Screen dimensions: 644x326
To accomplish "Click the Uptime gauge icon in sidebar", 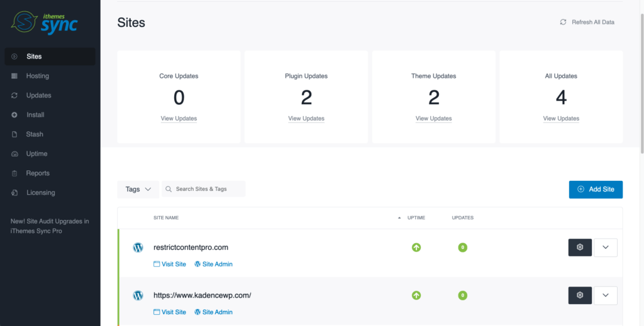I will [x=14, y=154].
